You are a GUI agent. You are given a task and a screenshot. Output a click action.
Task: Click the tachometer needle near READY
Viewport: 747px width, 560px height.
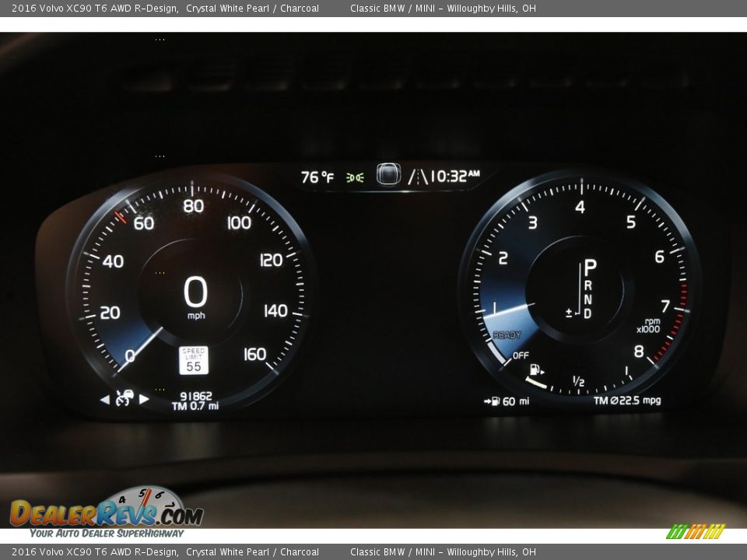[509, 310]
